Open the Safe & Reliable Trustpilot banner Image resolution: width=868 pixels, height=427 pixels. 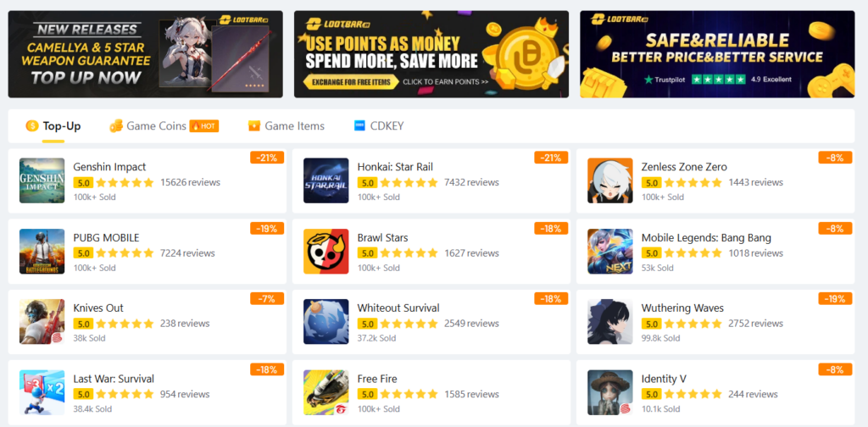[x=717, y=54]
